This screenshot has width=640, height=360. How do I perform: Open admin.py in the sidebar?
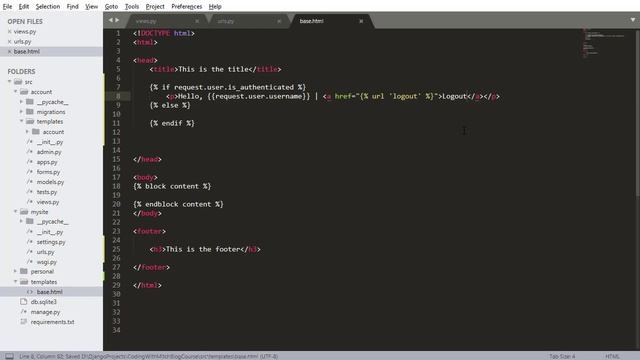(49, 152)
